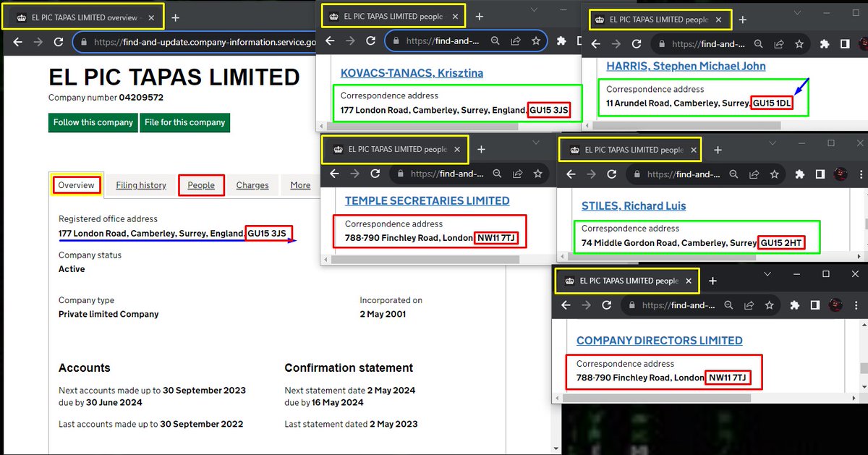Open HARRIS, Stephen Michael John link

pyautogui.click(x=686, y=66)
